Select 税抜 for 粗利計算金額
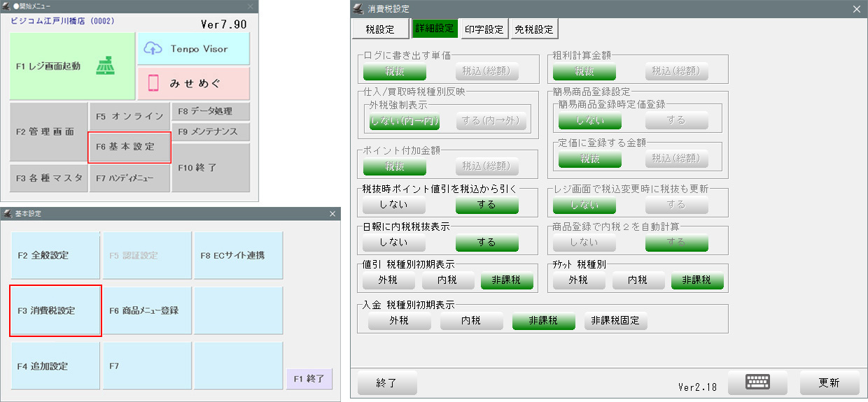The image size is (868, 402). point(584,71)
